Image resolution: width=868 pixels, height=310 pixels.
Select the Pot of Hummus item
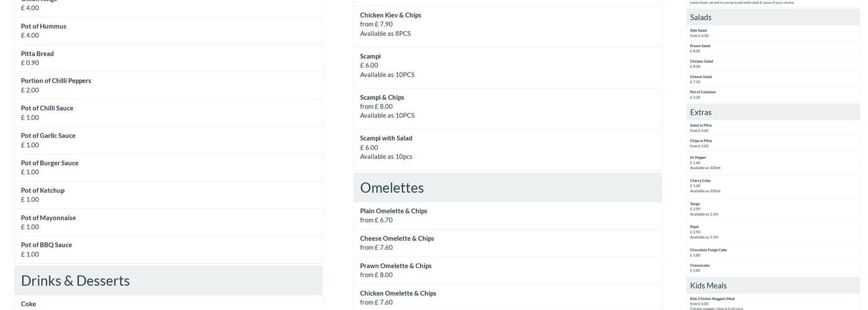pyautogui.click(x=43, y=26)
